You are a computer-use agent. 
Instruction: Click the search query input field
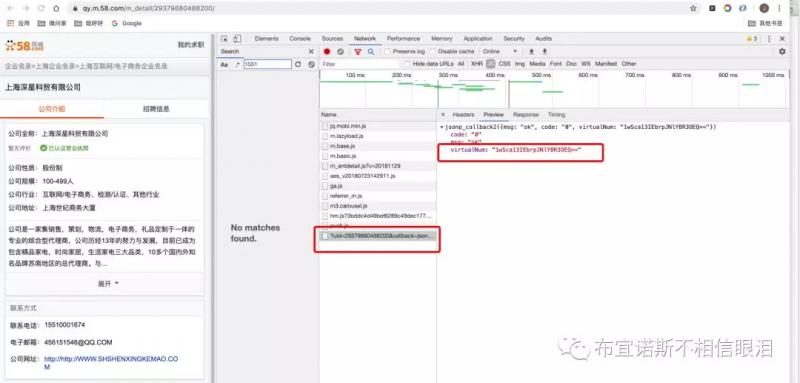click(267, 64)
